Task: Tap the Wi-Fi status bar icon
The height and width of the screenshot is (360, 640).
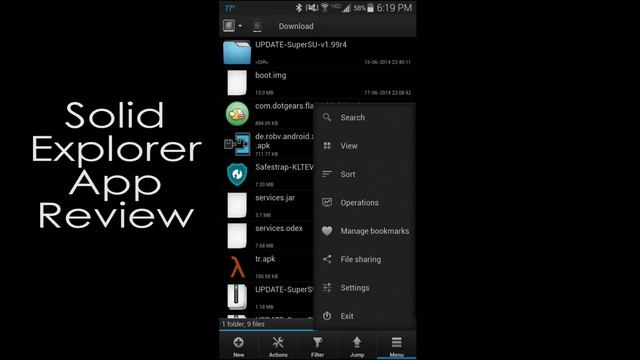Action: [325, 7]
